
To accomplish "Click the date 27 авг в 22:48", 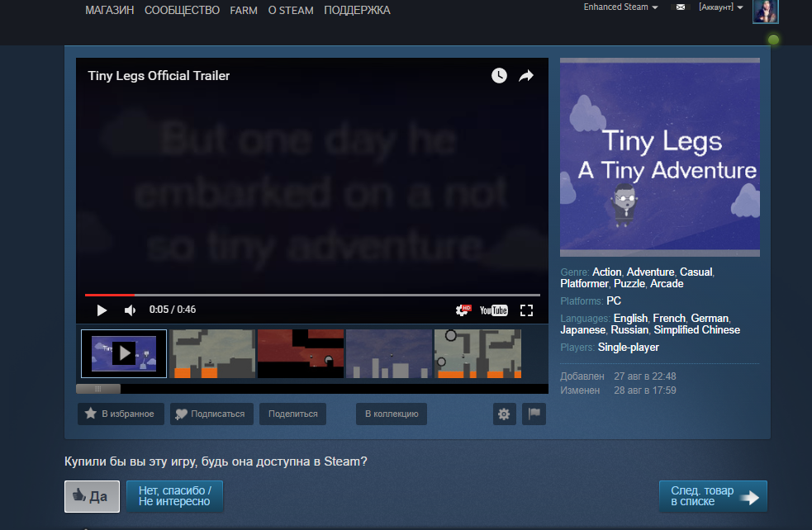I will pos(645,376).
